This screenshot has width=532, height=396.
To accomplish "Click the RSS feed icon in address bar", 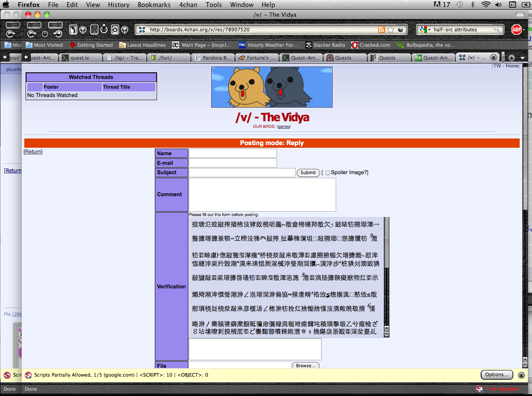I will coord(382,30).
